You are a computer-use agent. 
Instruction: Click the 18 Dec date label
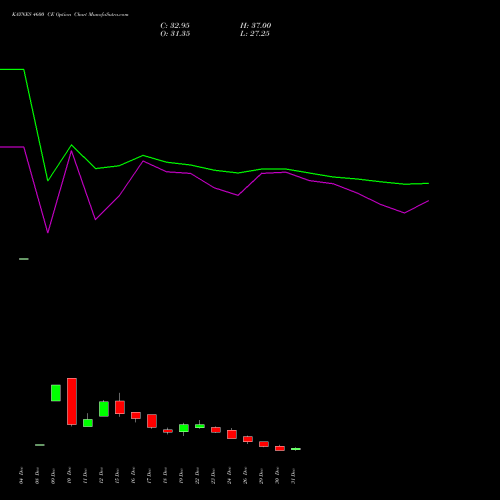(x=166, y=476)
